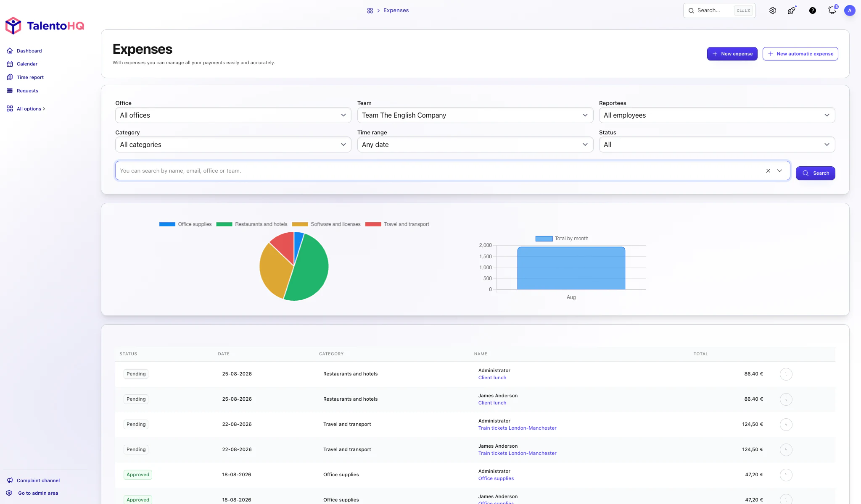Viewport: 861px width, 504px height.
Task: Click Expenses breadcrumb link
Action: pos(396,10)
